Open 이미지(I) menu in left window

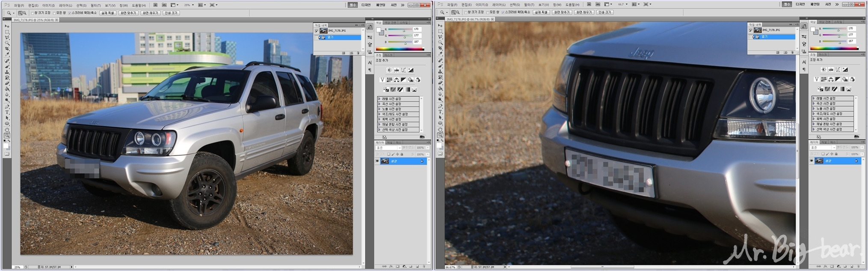click(48, 6)
